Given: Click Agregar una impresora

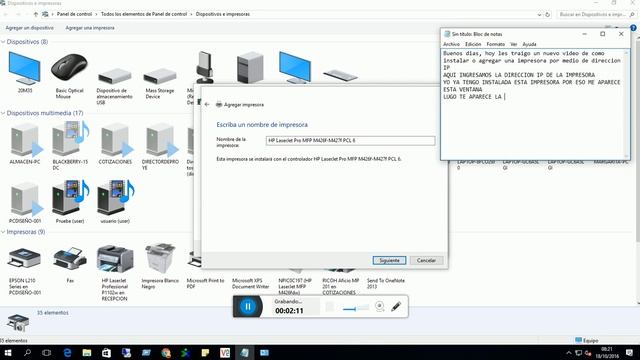Looking at the screenshot, I should (x=90, y=28).
